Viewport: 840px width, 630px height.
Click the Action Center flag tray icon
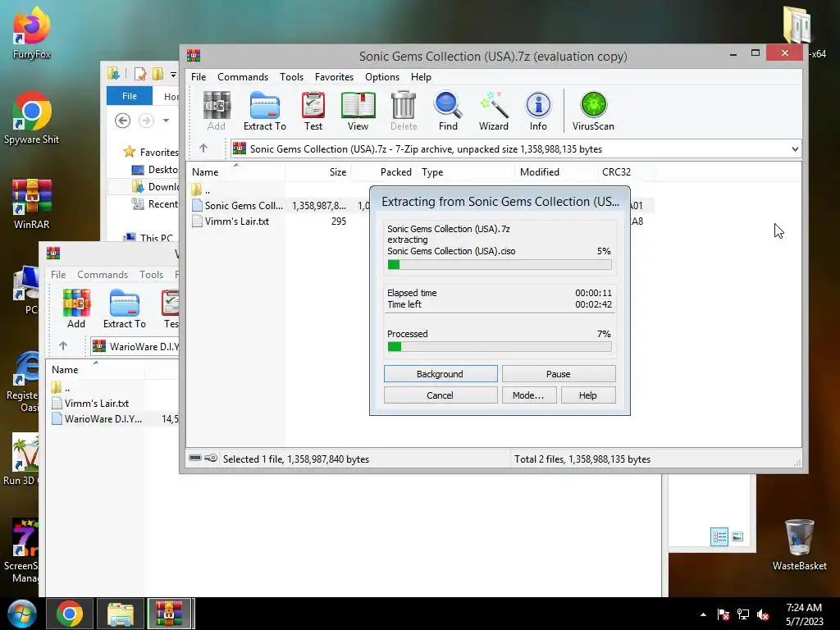724,614
